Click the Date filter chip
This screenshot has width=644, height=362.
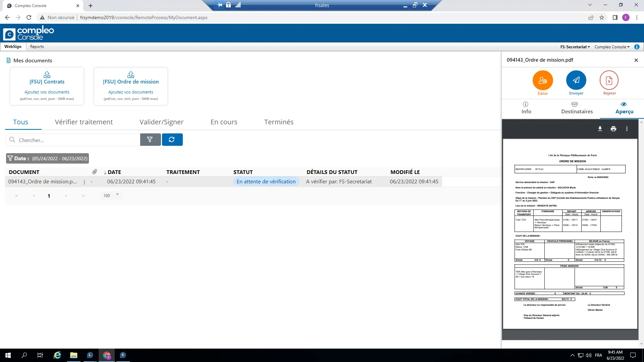coord(47,159)
